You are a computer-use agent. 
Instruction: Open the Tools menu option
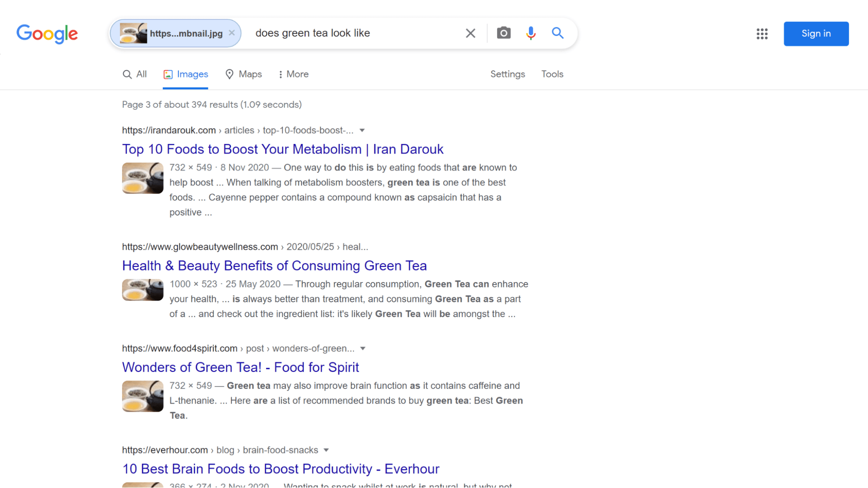(x=551, y=74)
